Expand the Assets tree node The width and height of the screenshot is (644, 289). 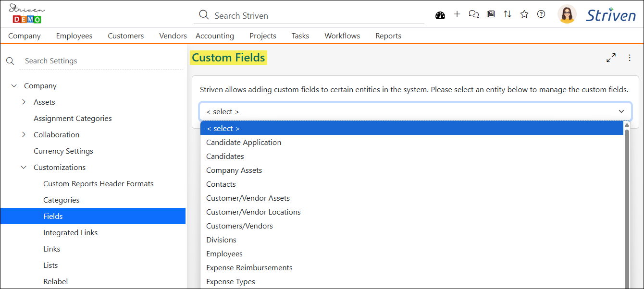[x=24, y=102]
